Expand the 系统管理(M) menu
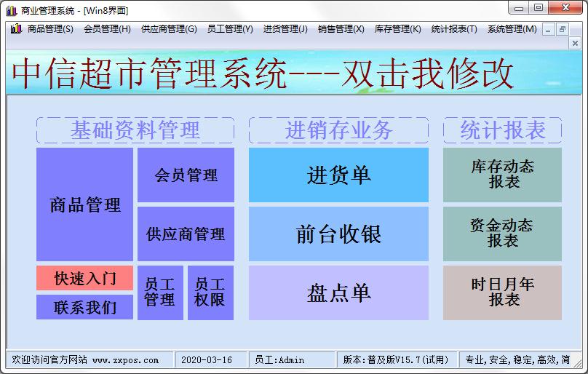 point(512,29)
